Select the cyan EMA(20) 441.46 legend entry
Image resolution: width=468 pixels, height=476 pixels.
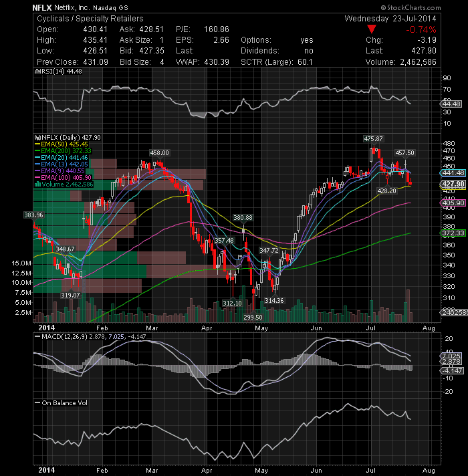tap(62, 158)
